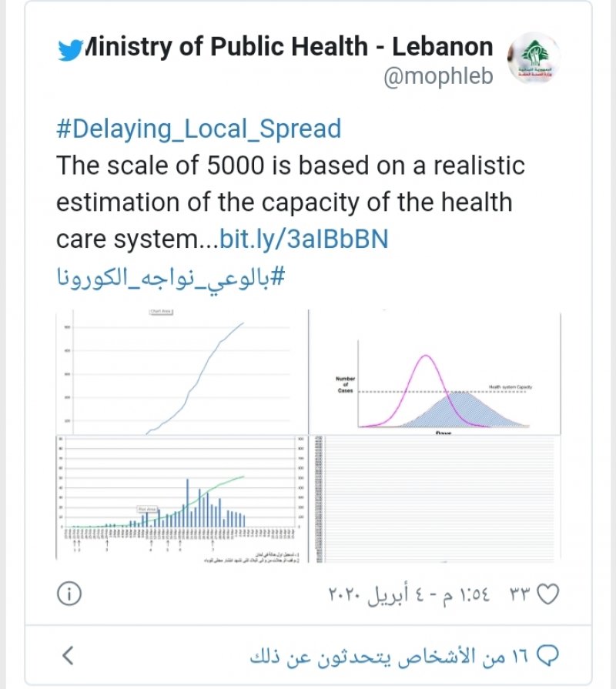Screen dimensions: 616x689
Task: Click the like count beside the heart
Action: (x=515, y=594)
